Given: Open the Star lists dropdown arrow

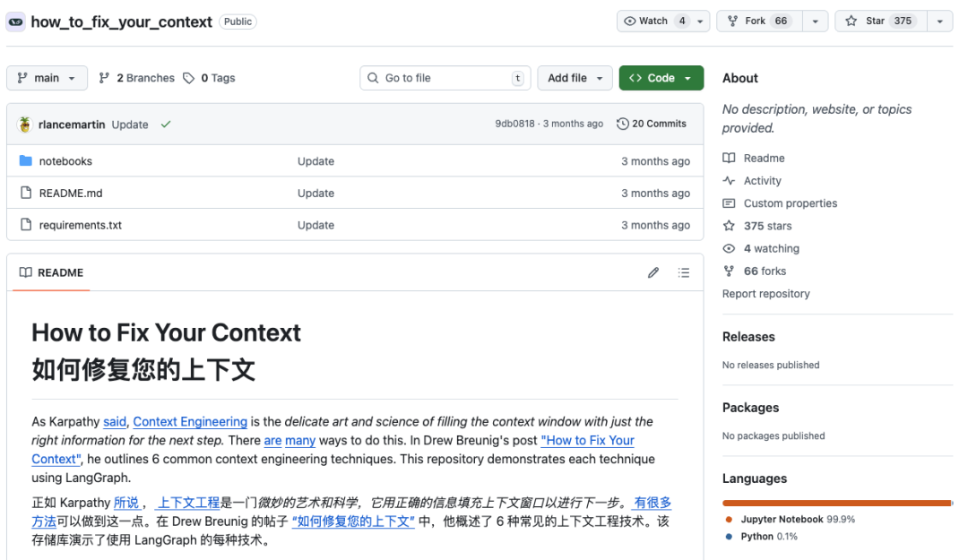Looking at the screenshot, I should (x=939, y=21).
